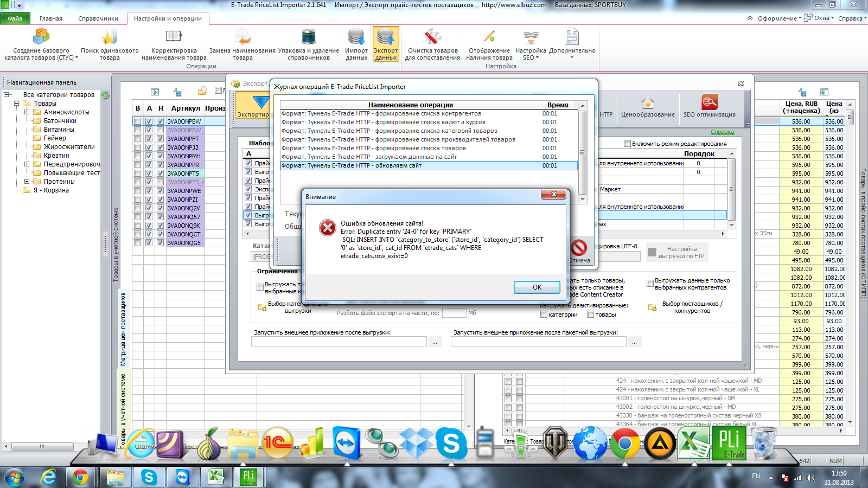Viewport: 868px width, 488px height.
Task: Expand the 'Аминокислоты' tree node
Action: coord(27,112)
